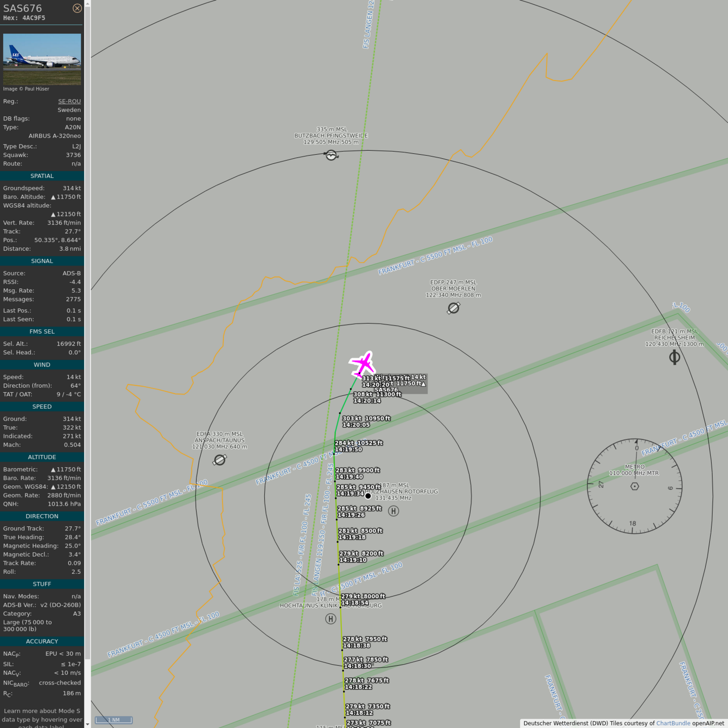Close the SAS676 aircraft info panel
Image resolution: width=728 pixels, height=728 pixels.
[77, 8]
